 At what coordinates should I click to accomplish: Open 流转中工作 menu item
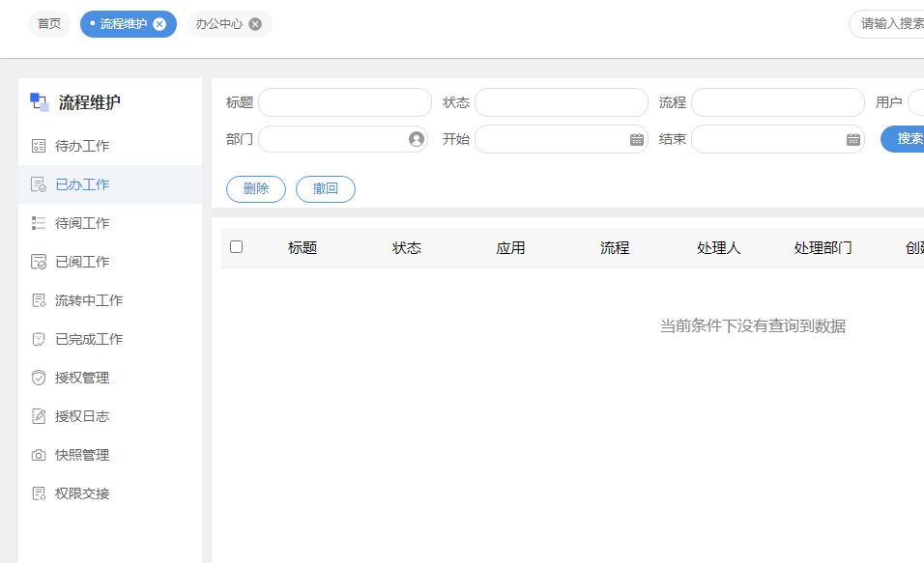click(x=110, y=300)
